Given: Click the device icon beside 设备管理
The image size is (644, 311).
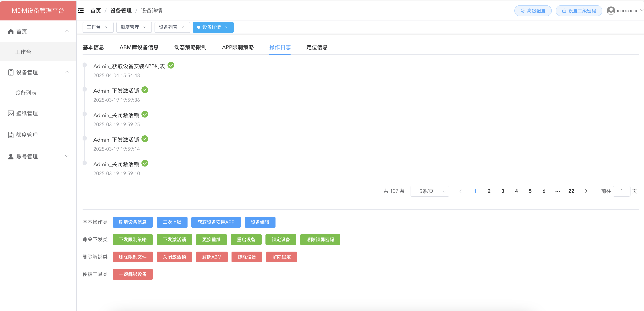Looking at the screenshot, I should click(11, 73).
